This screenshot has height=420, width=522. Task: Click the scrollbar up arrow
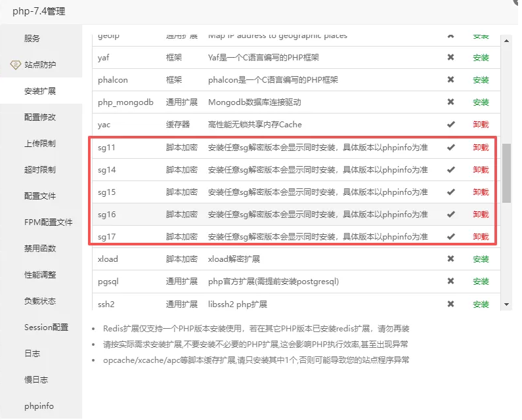tap(506, 41)
